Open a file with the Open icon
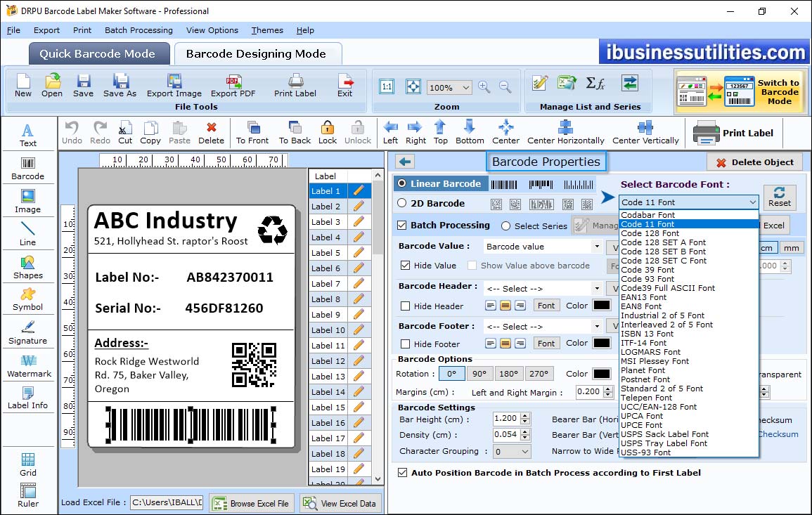 coord(52,86)
